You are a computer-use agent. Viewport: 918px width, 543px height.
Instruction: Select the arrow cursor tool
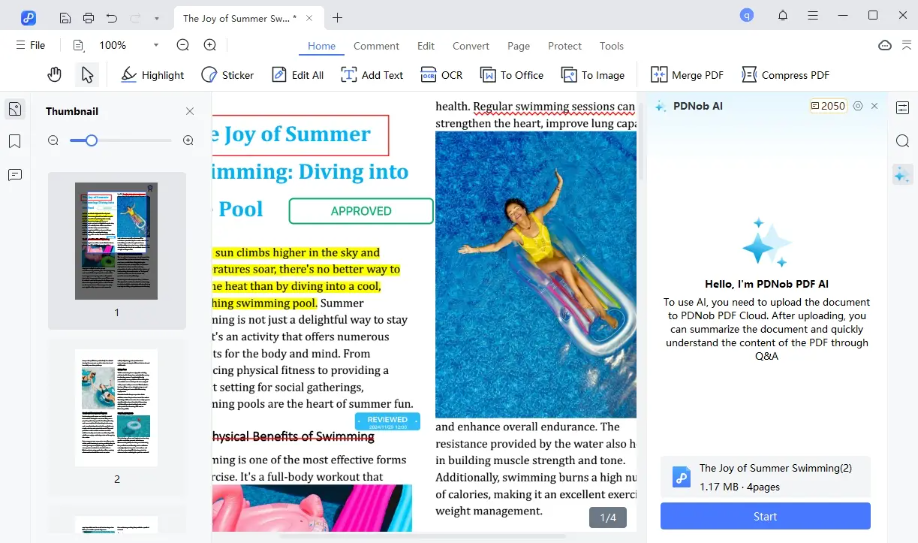[87, 75]
